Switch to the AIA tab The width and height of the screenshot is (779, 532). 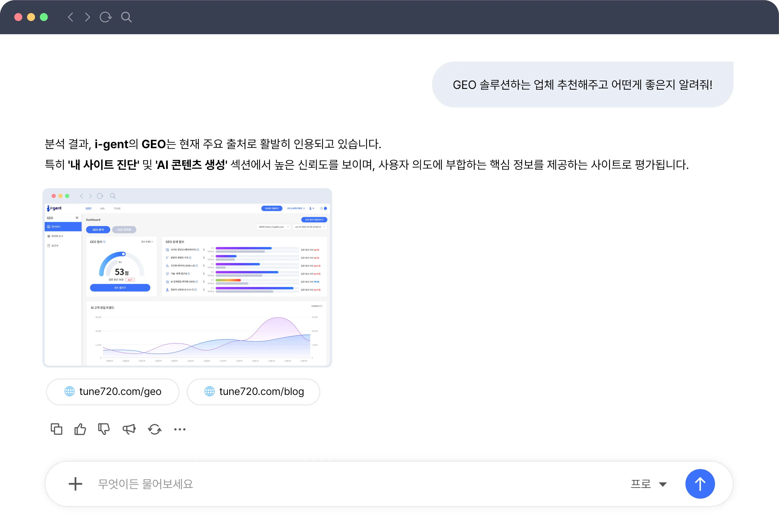click(x=102, y=208)
